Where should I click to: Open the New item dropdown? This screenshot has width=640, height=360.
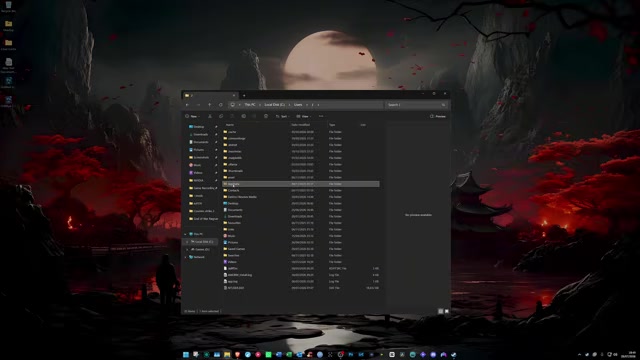coord(192,116)
